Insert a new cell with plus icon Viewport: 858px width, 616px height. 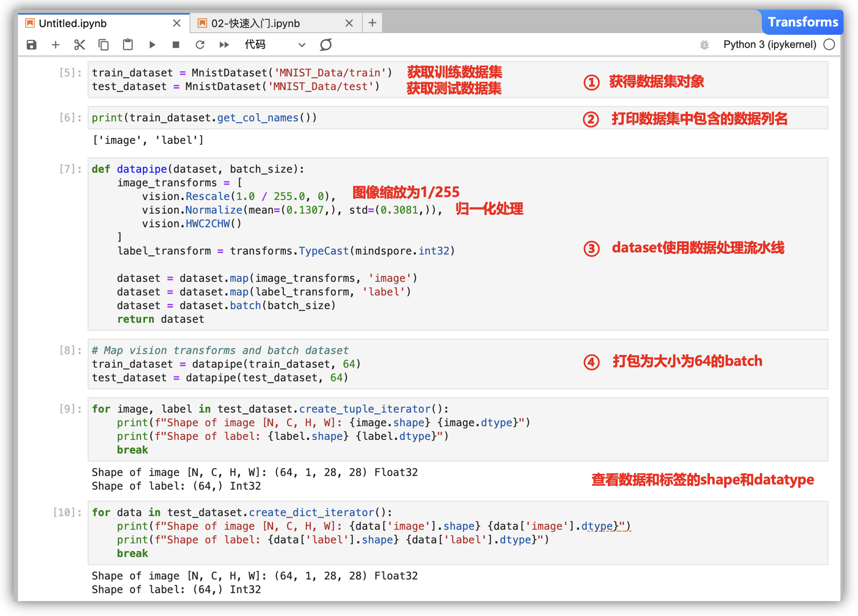(x=55, y=45)
